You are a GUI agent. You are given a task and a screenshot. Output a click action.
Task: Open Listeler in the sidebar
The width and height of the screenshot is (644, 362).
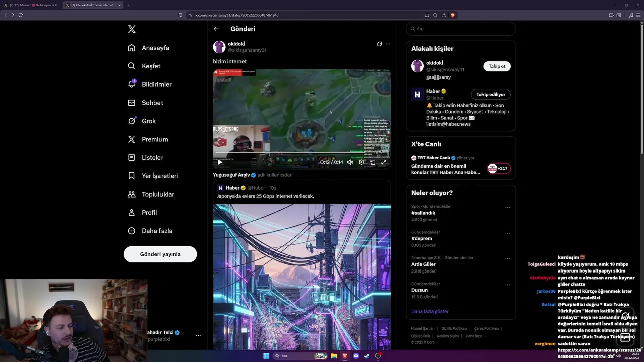click(x=145, y=157)
